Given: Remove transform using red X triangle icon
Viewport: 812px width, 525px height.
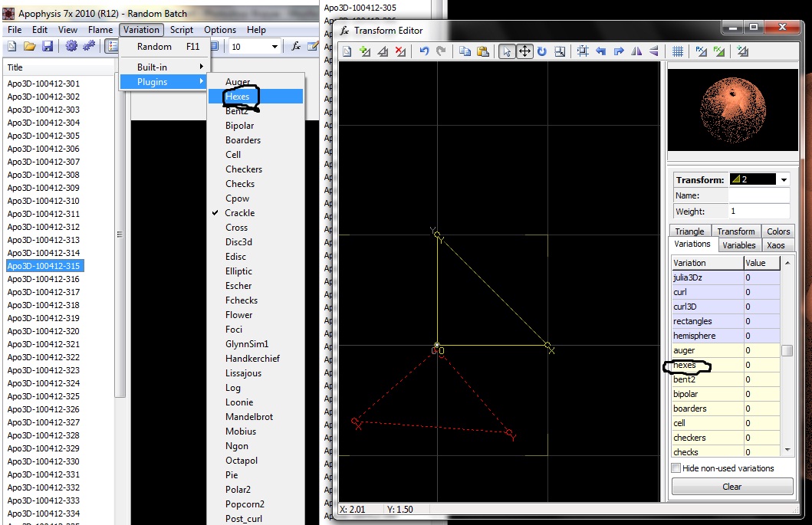Looking at the screenshot, I should pyautogui.click(x=400, y=51).
